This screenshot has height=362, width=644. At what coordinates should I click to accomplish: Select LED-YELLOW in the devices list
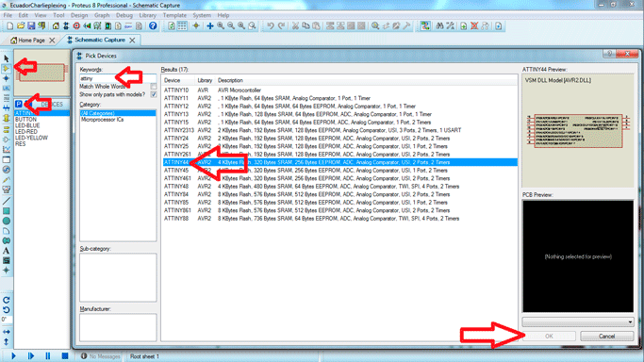tap(32, 138)
